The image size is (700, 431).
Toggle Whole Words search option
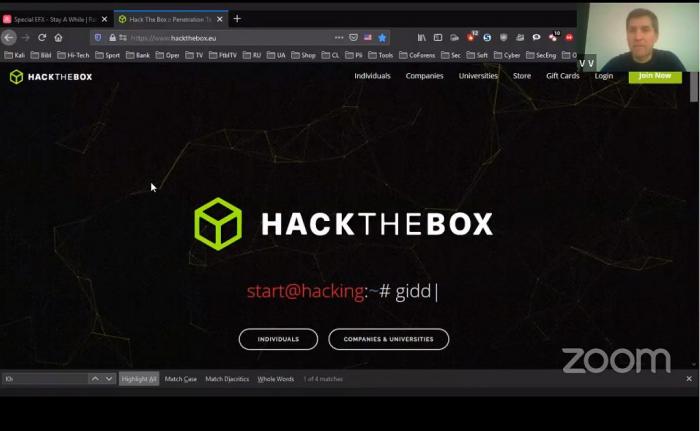point(275,379)
